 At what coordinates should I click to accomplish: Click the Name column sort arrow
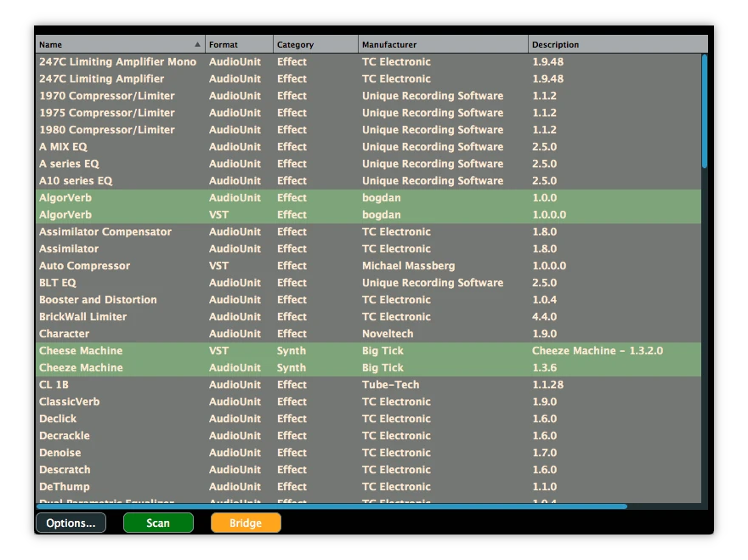click(197, 44)
